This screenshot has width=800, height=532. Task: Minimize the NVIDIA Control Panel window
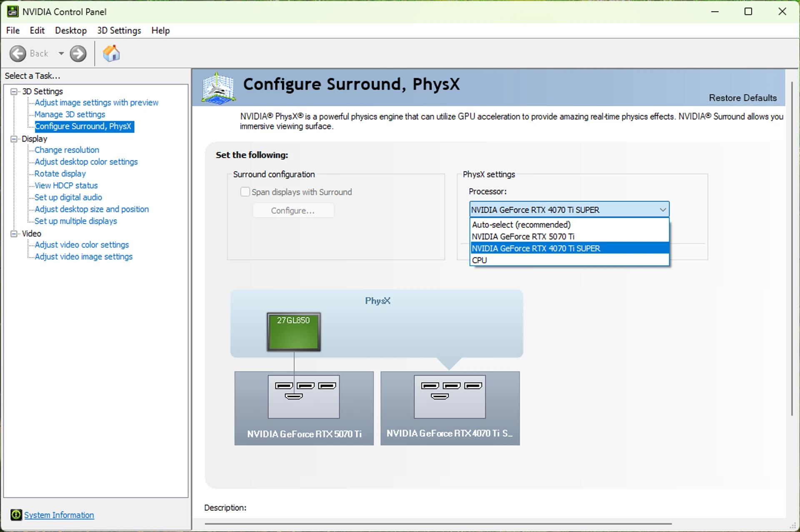click(x=715, y=12)
